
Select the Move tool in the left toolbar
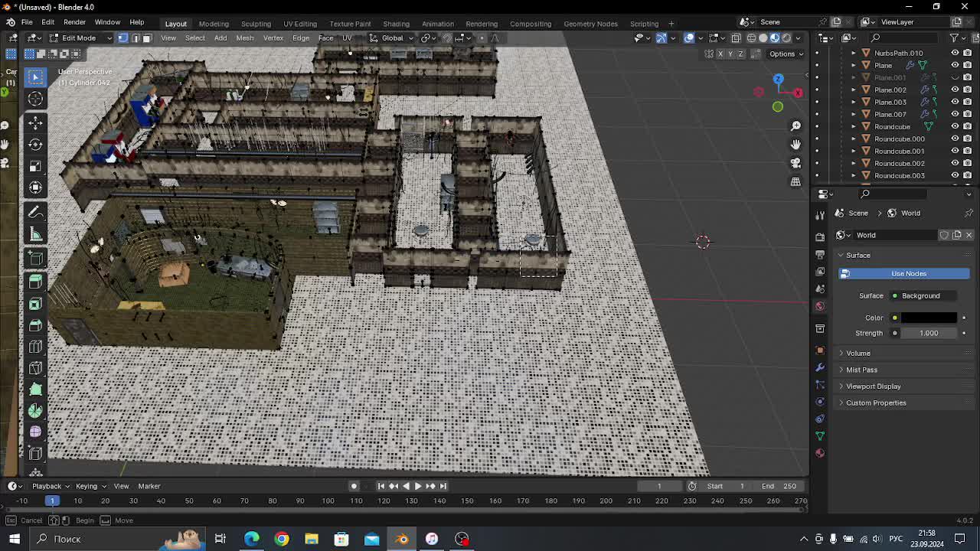pos(35,122)
